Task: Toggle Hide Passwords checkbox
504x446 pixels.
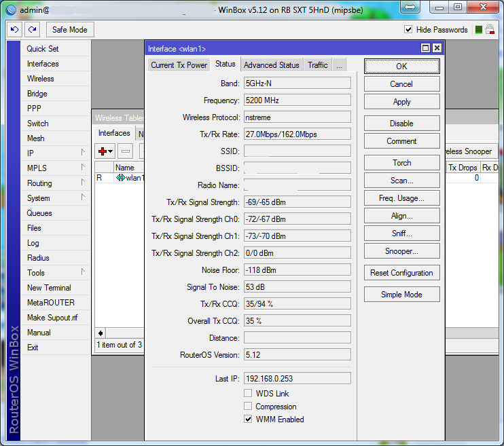Action: pyautogui.click(x=408, y=30)
